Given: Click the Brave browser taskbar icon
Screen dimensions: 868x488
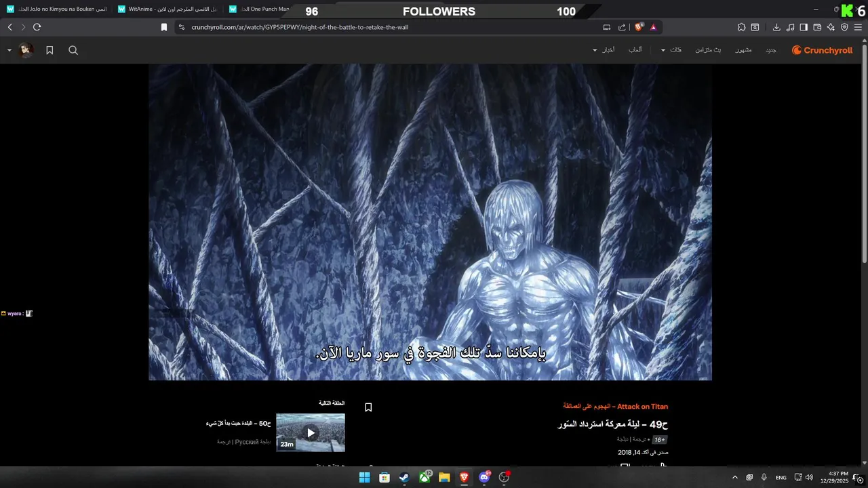Looking at the screenshot, I should point(464,477).
